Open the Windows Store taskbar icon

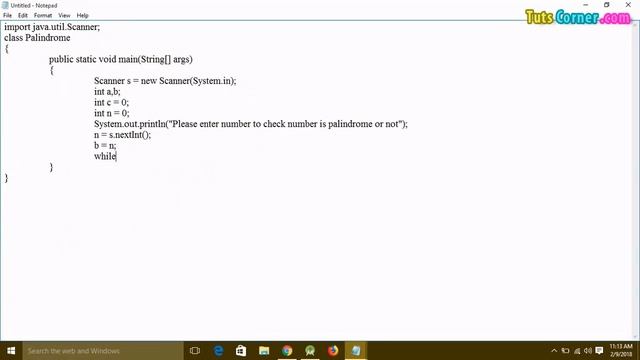click(241, 351)
